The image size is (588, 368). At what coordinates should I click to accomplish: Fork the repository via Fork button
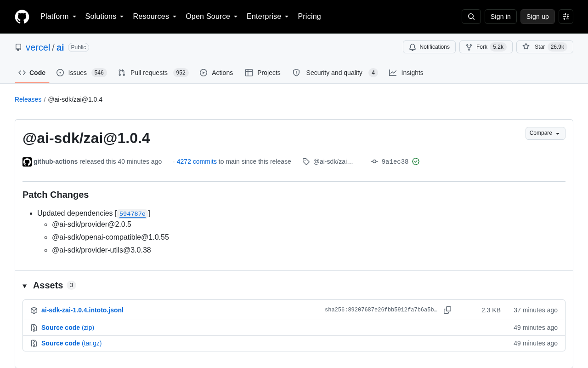point(486,47)
